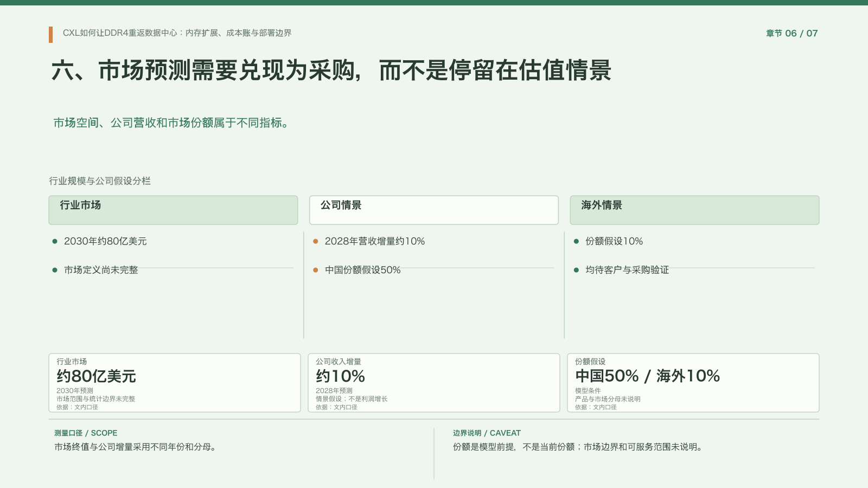
Task: Click the heading 测量口径 / SCOPE
Action: tap(86, 433)
